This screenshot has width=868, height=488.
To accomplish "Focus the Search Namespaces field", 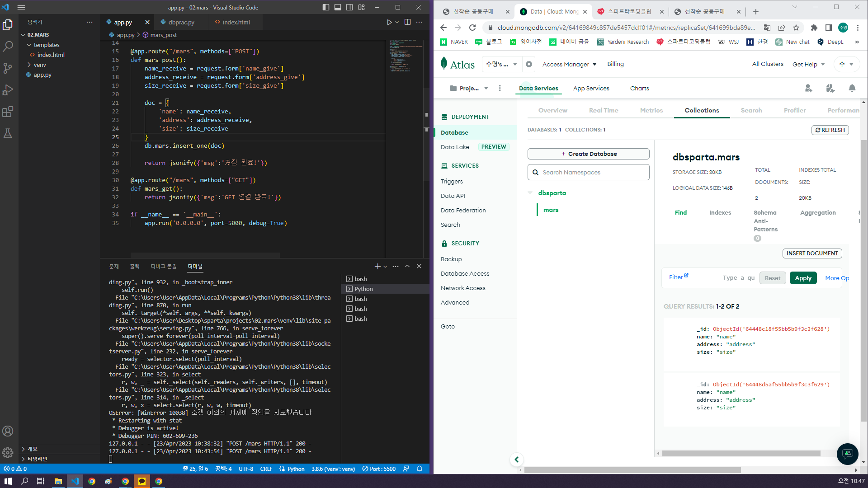I will [x=588, y=172].
